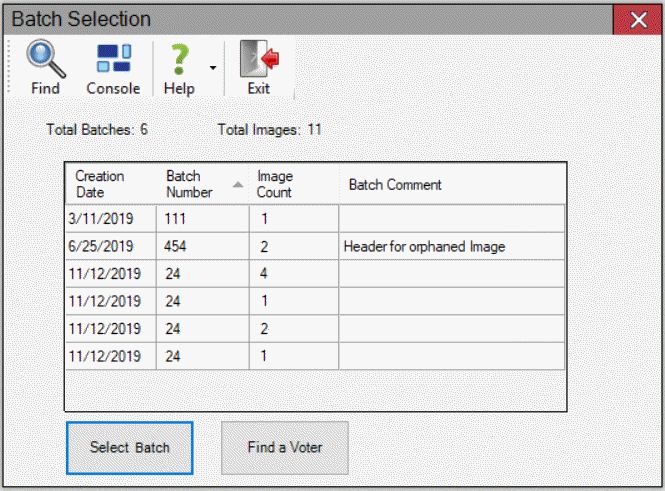The height and width of the screenshot is (491, 665).
Task: Toggle sort arrow on Batch Number column
Action: click(238, 184)
